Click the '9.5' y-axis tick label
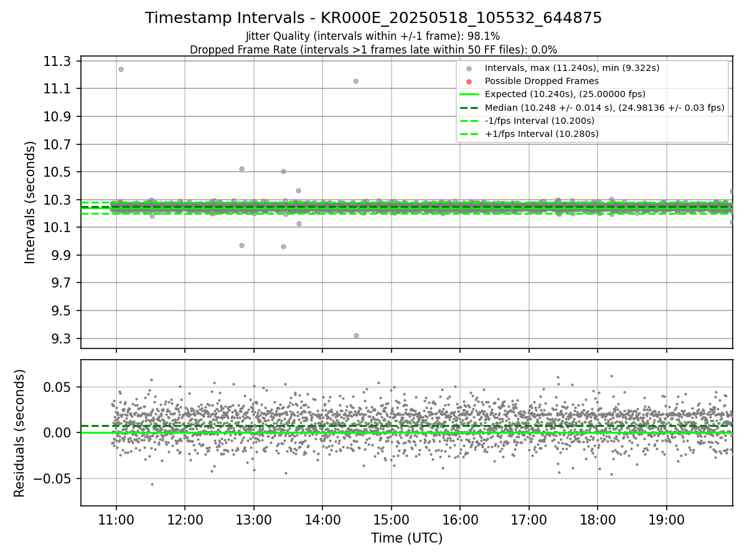The height and width of the screenshot is (560, 747). coord(62,310)
